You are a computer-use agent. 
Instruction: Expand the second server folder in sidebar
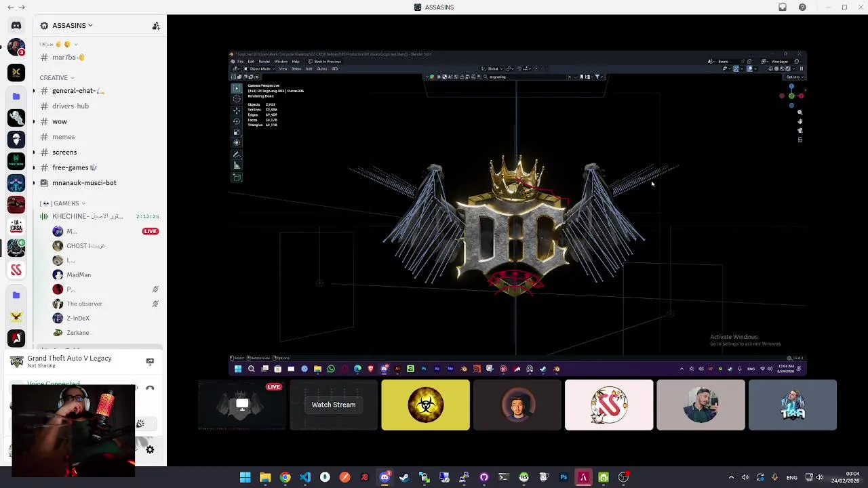[x=16, y=295]
